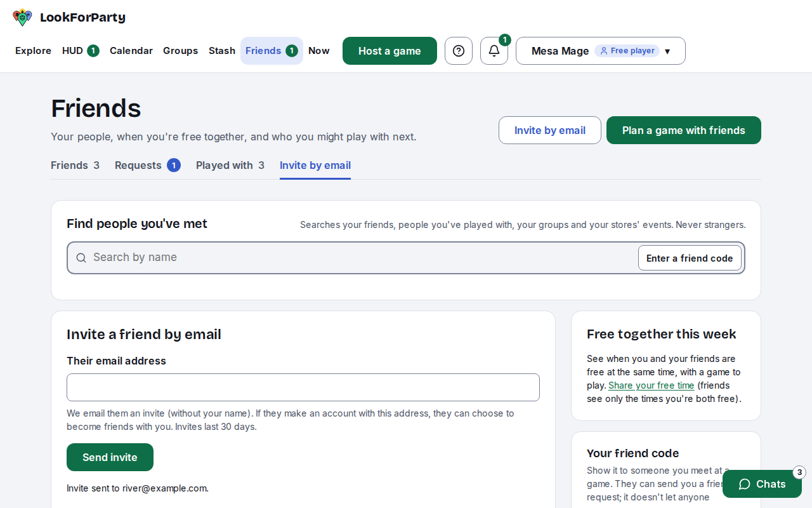812x508 pixels.
Task: Click the 'Invite a friend by email' heading
Action: 144,334
